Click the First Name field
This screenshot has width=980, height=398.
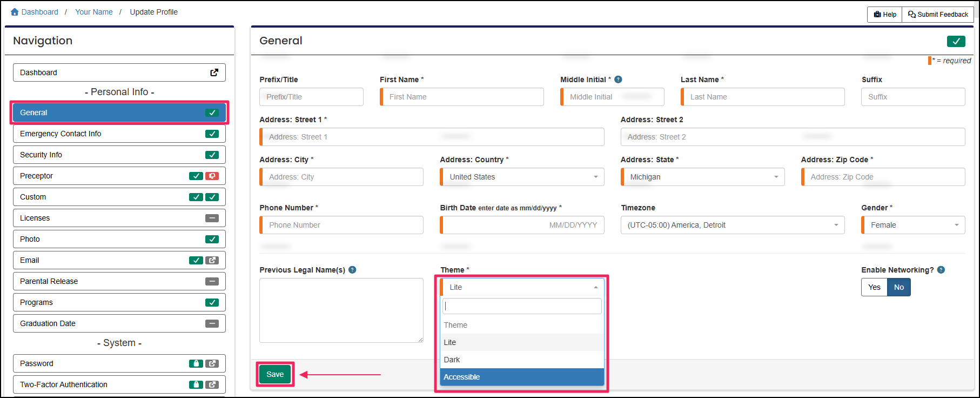(x=462, y=97)
